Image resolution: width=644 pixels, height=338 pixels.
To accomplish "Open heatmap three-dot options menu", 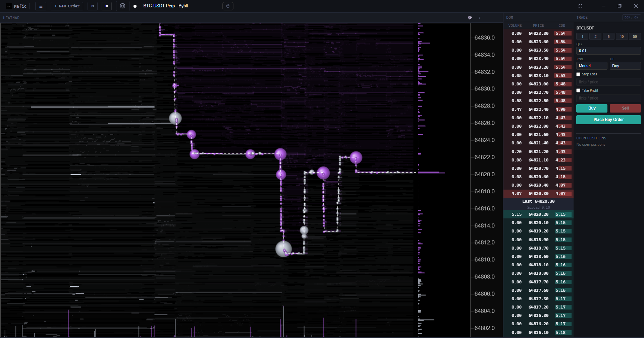I will click(479, 18).
